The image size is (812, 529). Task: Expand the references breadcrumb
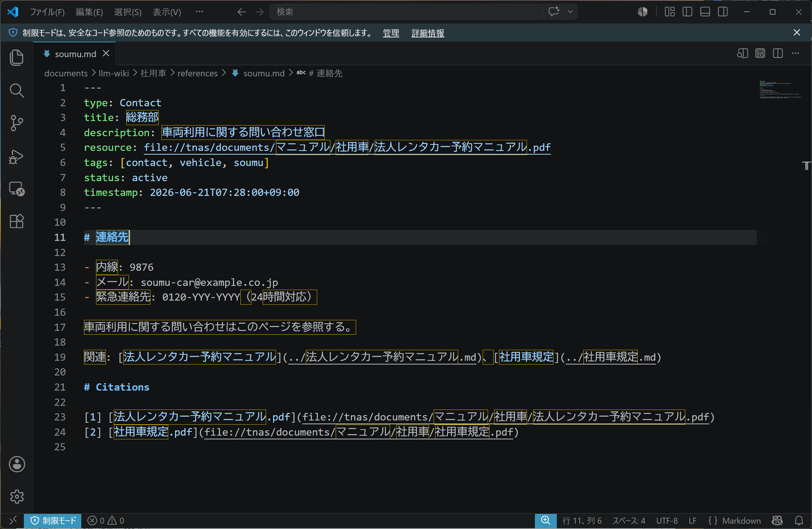tap(198, 73)
